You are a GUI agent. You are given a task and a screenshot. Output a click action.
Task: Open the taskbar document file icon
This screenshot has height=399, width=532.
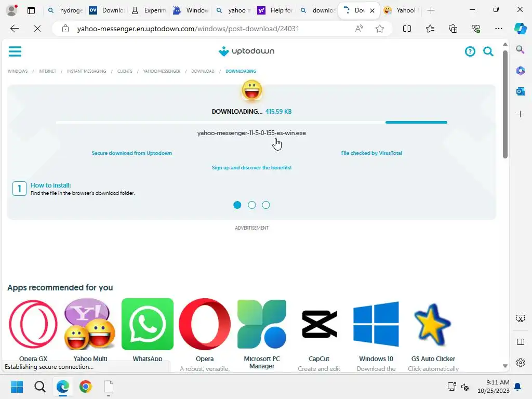(x=109, y=387)
